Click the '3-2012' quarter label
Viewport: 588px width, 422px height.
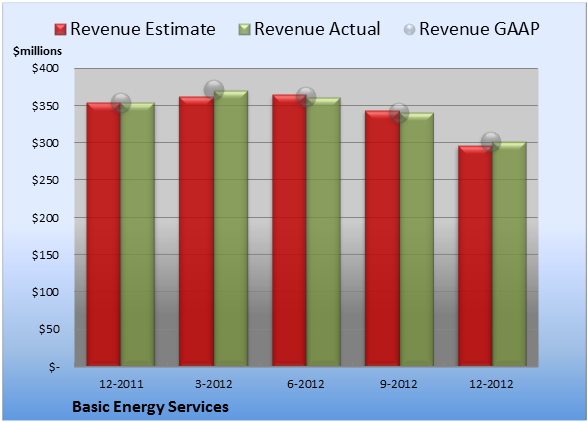coord(214,384)
